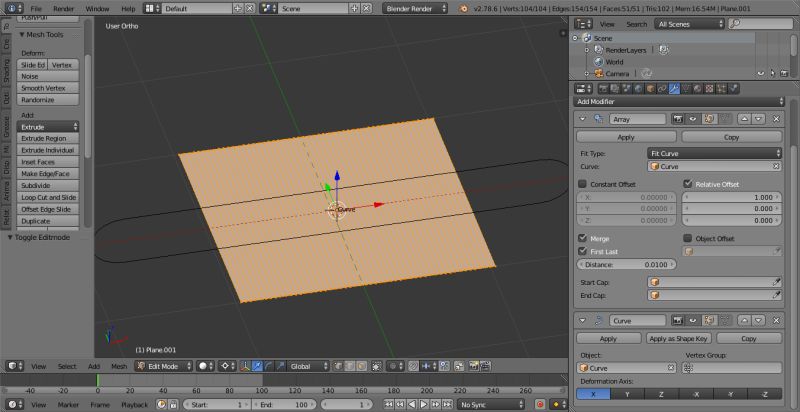The height and width of the screenshot is (412, 800).
Task: Click the Smooth Vertex button
Action: 48,88
